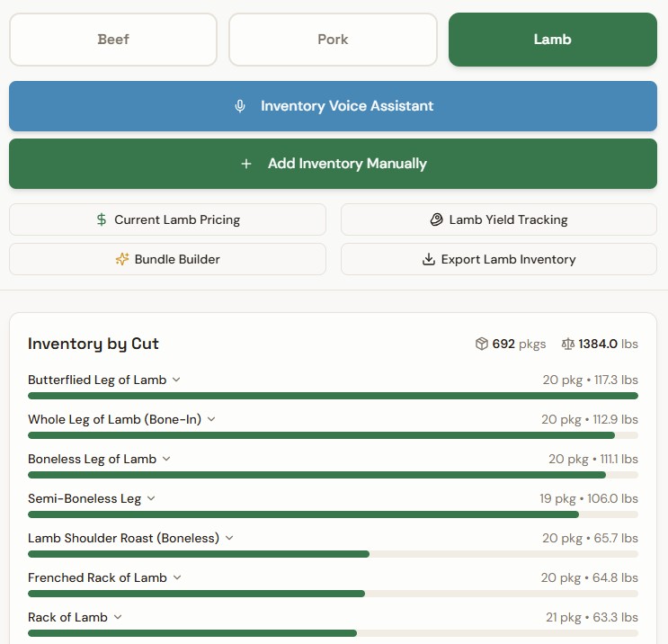
Task: Click the package box icon near 692 pkgs
Action: point(481,344)
